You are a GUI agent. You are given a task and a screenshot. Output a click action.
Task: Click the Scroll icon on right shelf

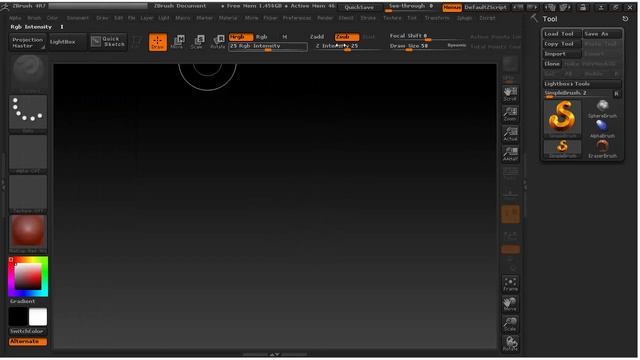(x=510, y=94)
